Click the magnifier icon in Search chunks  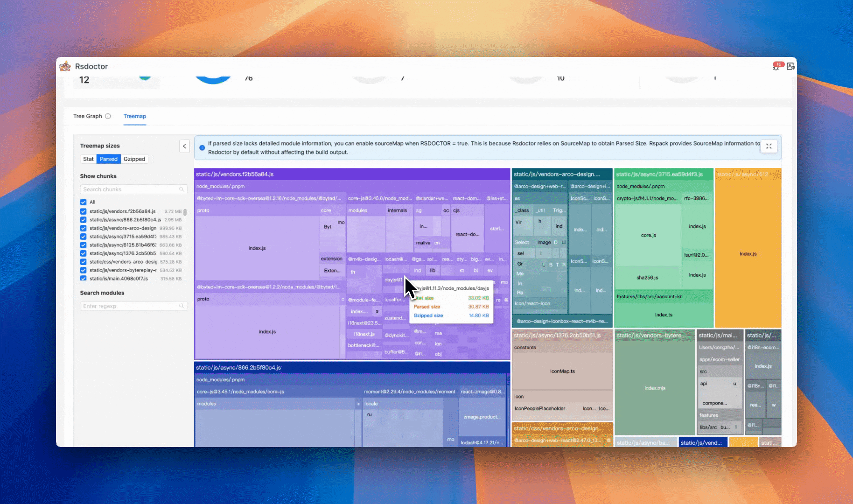(x=182, y=189)
